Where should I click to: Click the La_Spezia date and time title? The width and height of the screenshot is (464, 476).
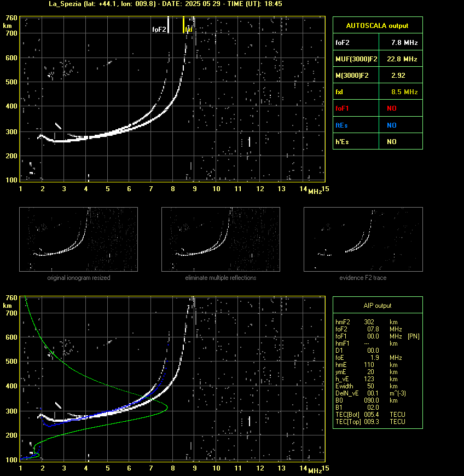click(165, 4)
